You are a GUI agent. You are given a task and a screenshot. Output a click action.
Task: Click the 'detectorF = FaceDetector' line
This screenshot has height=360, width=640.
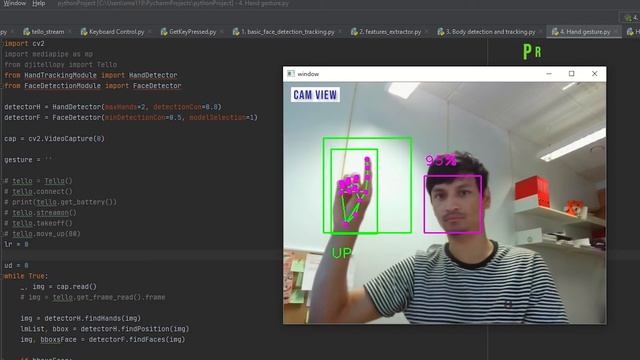tap(131, 118)
